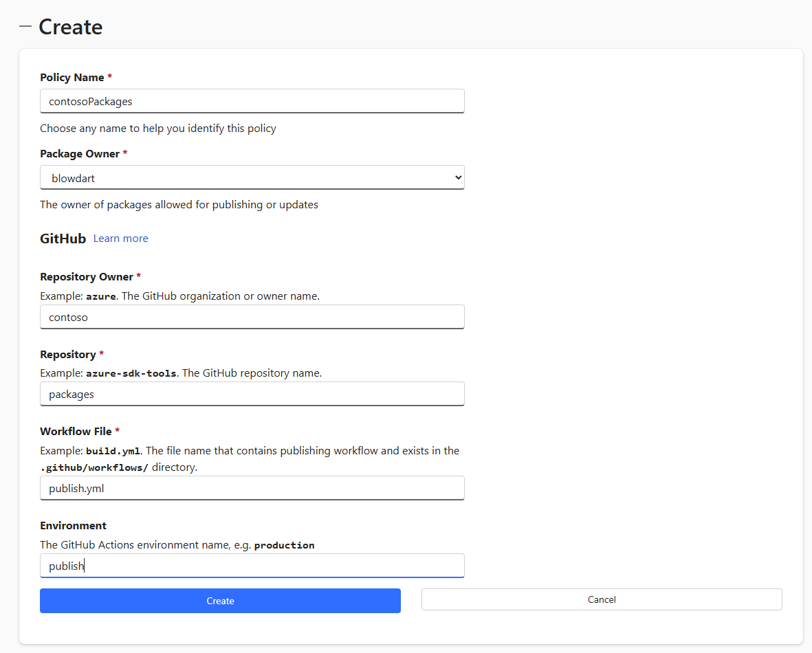
Task: Click the Environment description mentioning production
Action: click(175, 544)
